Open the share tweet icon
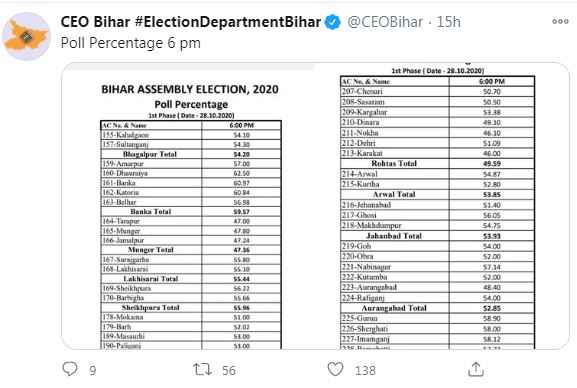Image resolution: width=577 pixels, height=388 pixels. click(475, 369)
